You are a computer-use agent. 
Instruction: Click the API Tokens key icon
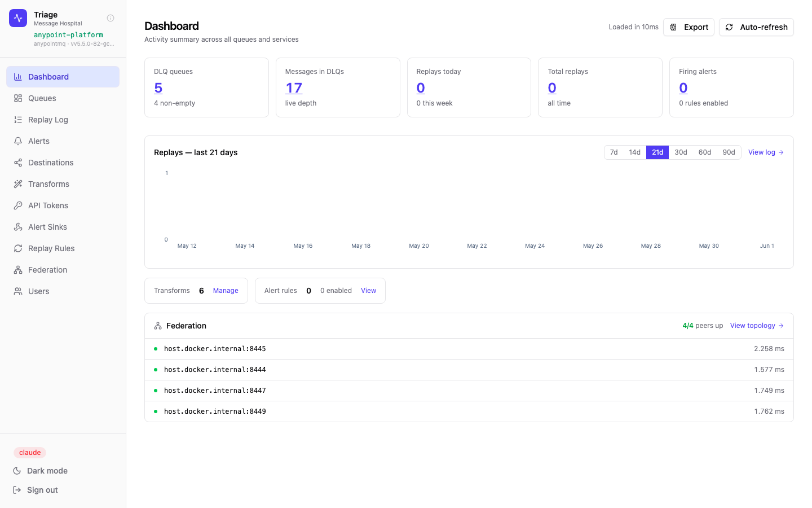click(18, 205)
